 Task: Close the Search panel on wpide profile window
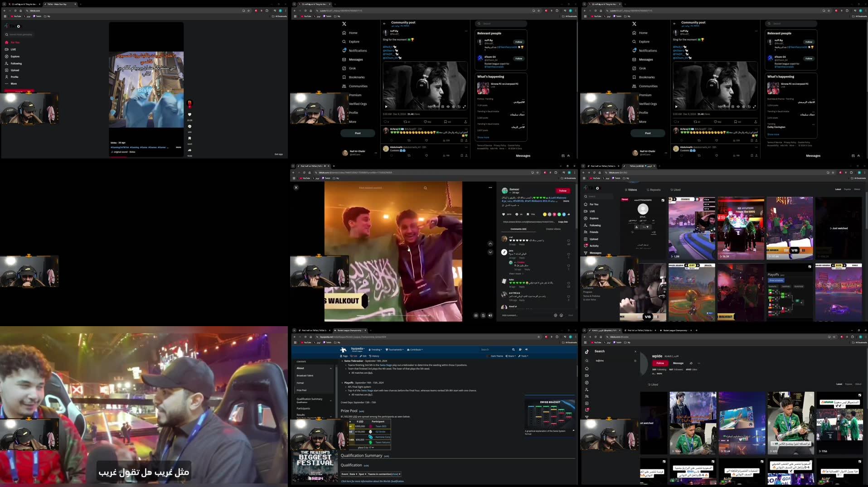click(x=635, y=352)
